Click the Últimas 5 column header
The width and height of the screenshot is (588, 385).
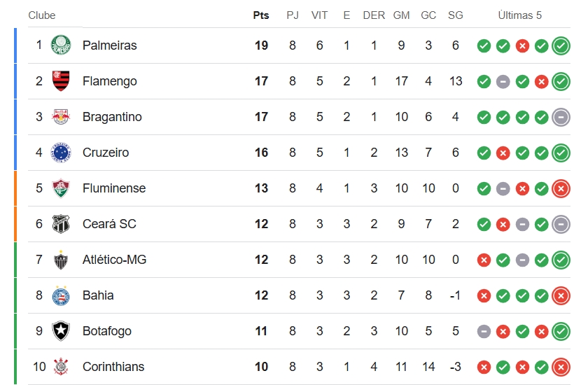point(519,15)
